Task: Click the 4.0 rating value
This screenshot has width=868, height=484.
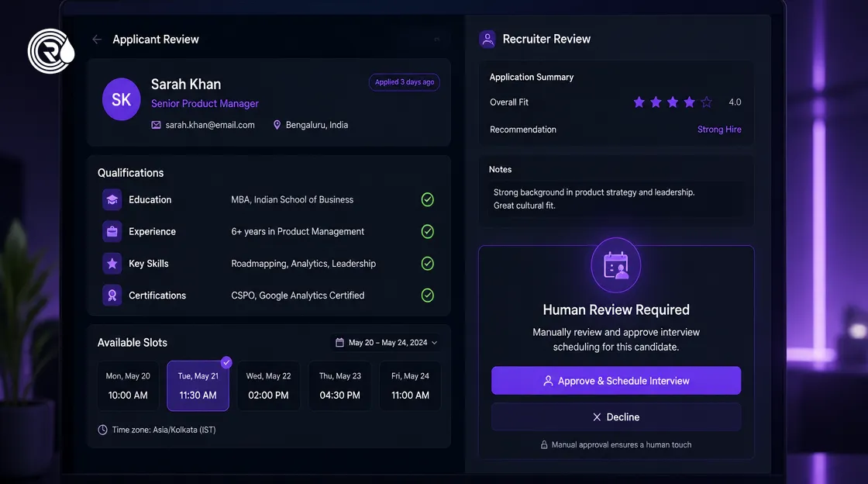Action: tap(735, 102)
